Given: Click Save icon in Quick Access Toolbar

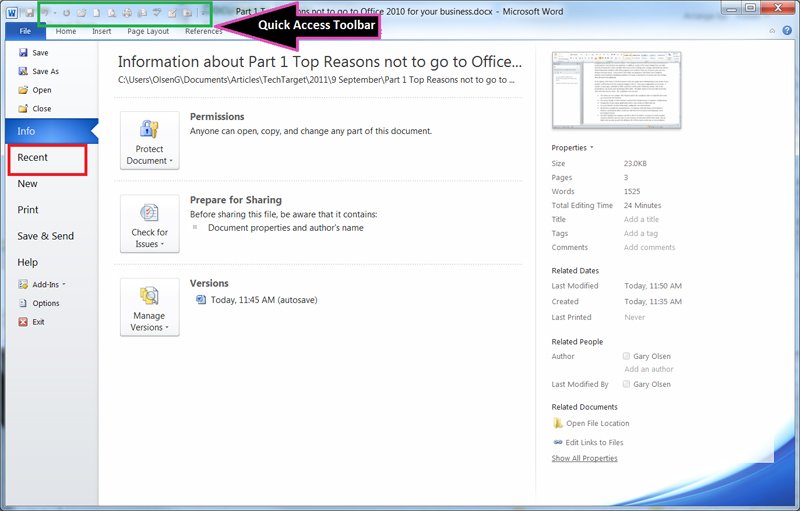Looking at the screenshot, I should coord(30,13).
